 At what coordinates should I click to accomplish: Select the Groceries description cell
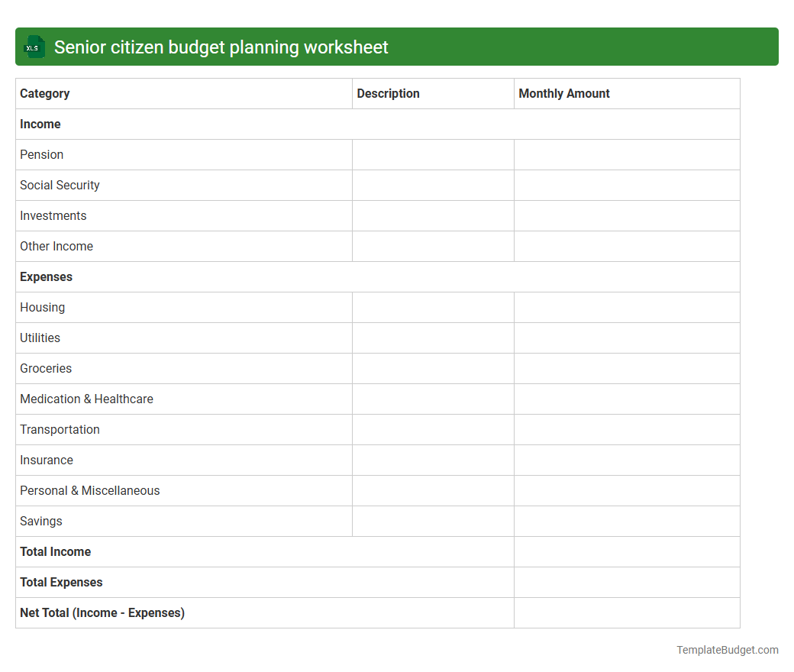point(433,368)
